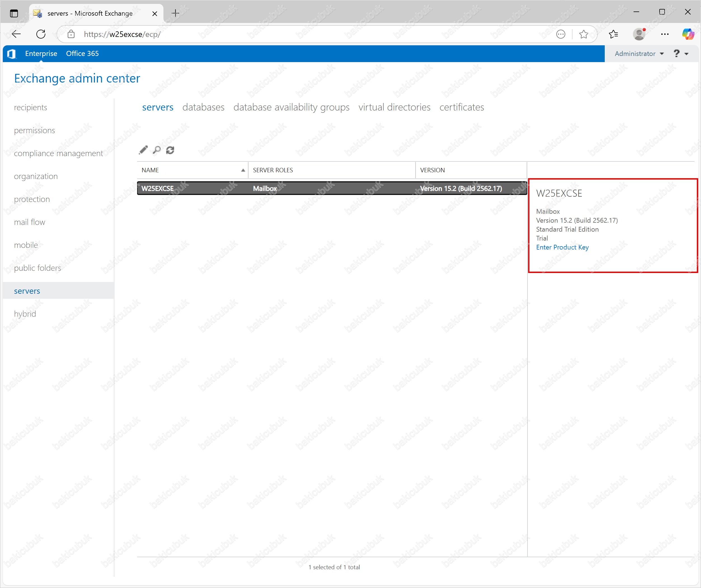
Task: Open organization in left navigation
Action: click(36, 176)
